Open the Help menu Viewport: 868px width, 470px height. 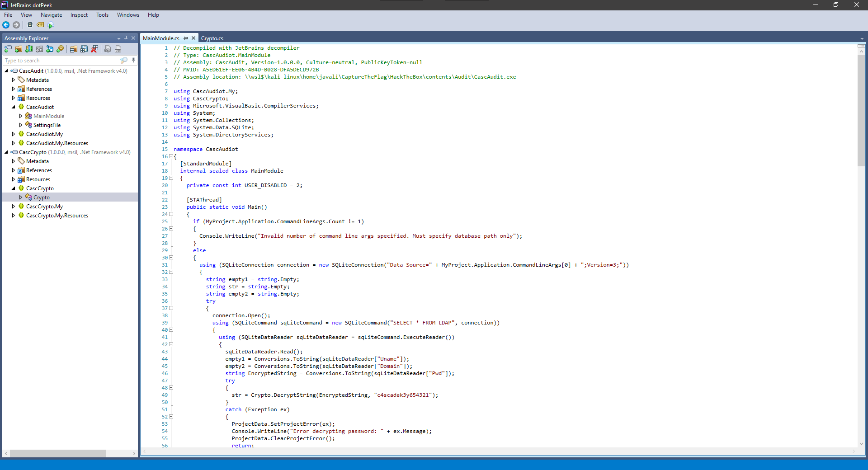pos(153,15)
